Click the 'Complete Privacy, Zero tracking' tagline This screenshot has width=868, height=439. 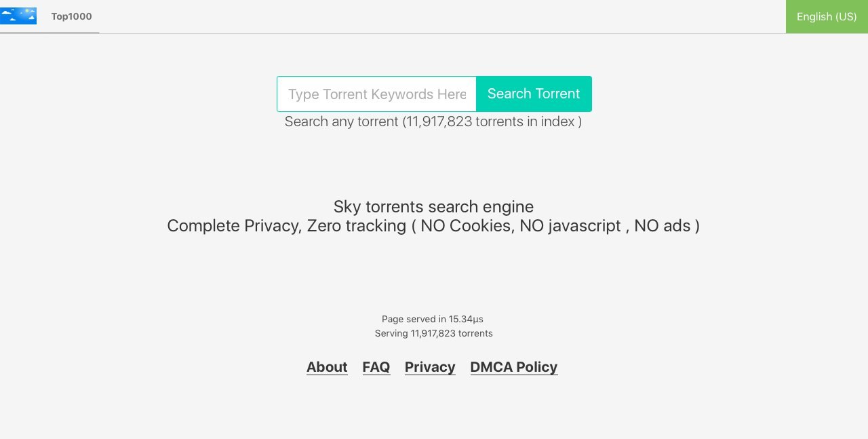[x=433, y=225]
